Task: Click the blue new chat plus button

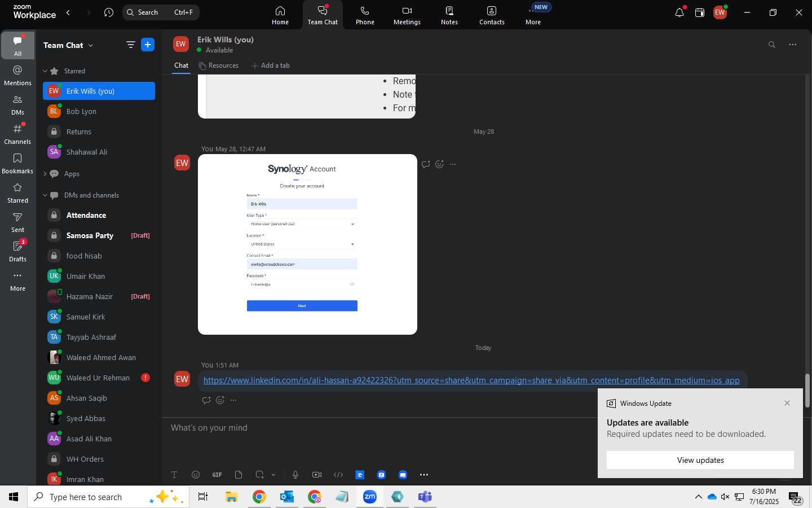Action: pos(148,45)
